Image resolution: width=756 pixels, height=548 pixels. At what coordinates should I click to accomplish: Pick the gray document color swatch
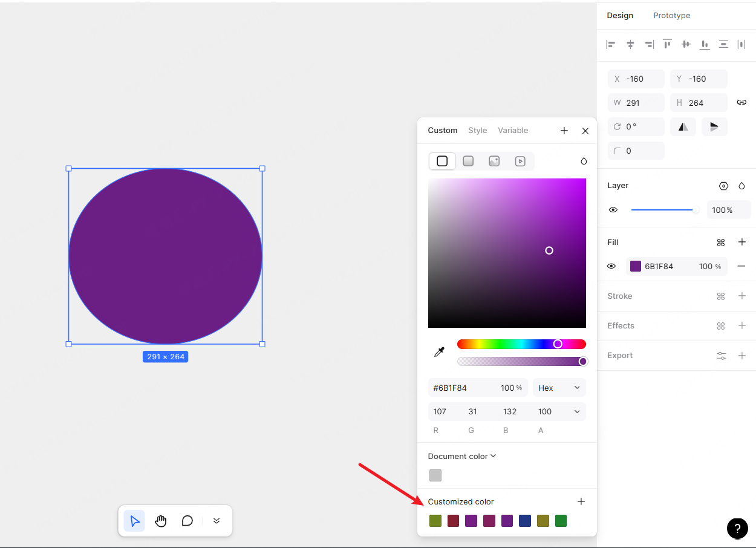[435, 475]
